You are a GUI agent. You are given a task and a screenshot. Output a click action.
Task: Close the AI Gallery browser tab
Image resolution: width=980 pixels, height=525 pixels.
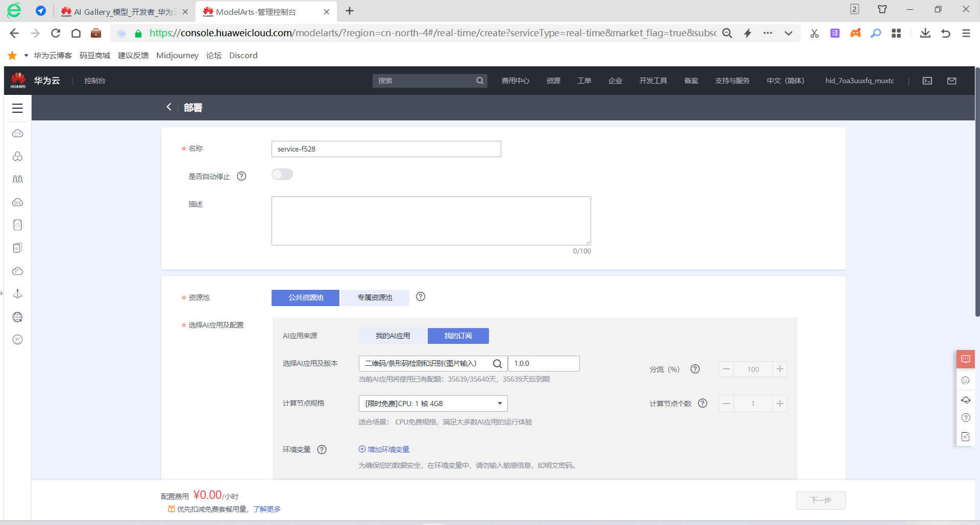185,12
